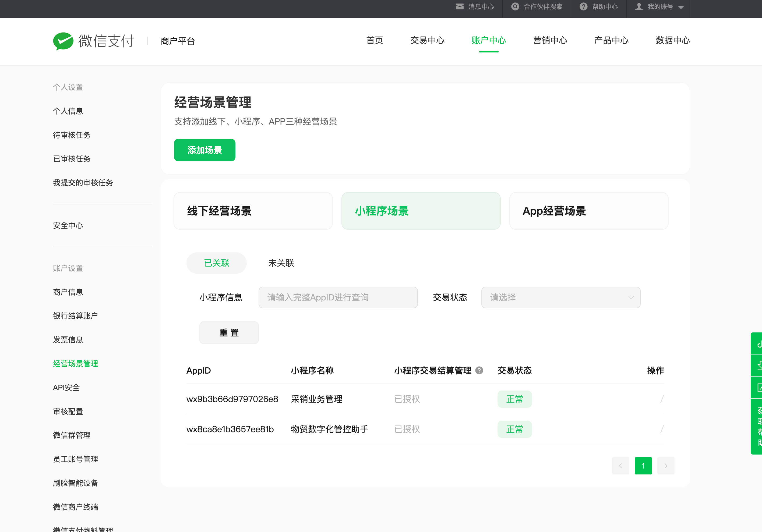Go to next page arrow in pagination
The width and height of the screenshot is (762, 532).
click(665, 466)
